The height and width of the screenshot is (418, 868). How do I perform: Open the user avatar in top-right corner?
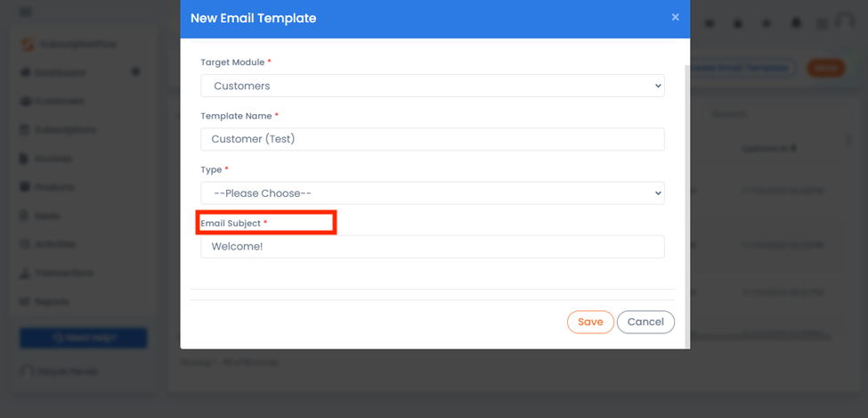(845, 23)
